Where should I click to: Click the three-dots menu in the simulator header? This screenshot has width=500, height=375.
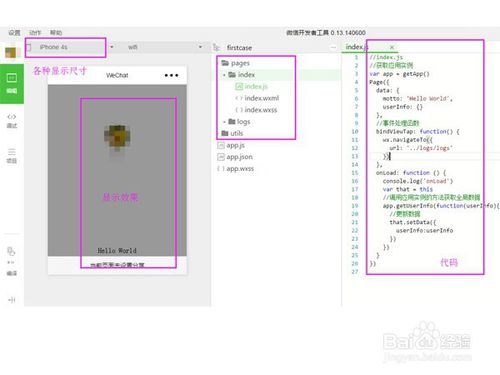[x=171, y=75]
